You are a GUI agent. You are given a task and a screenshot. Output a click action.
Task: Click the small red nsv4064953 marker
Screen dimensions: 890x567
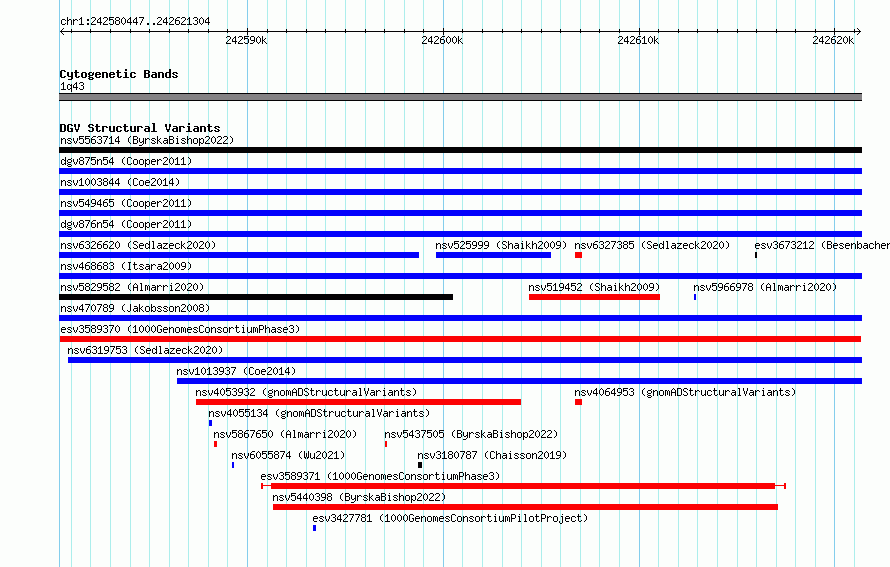click(x=578, y=402)
